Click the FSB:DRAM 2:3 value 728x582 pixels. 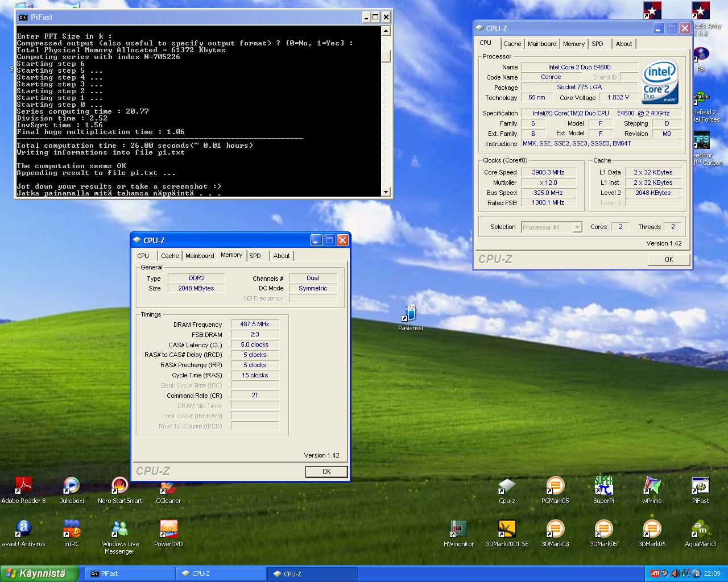pos(255,334)
